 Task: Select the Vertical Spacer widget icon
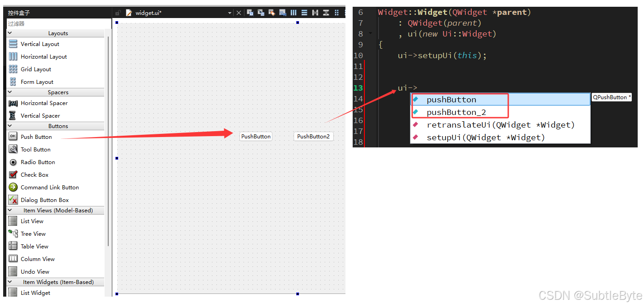tap(13, 115)
